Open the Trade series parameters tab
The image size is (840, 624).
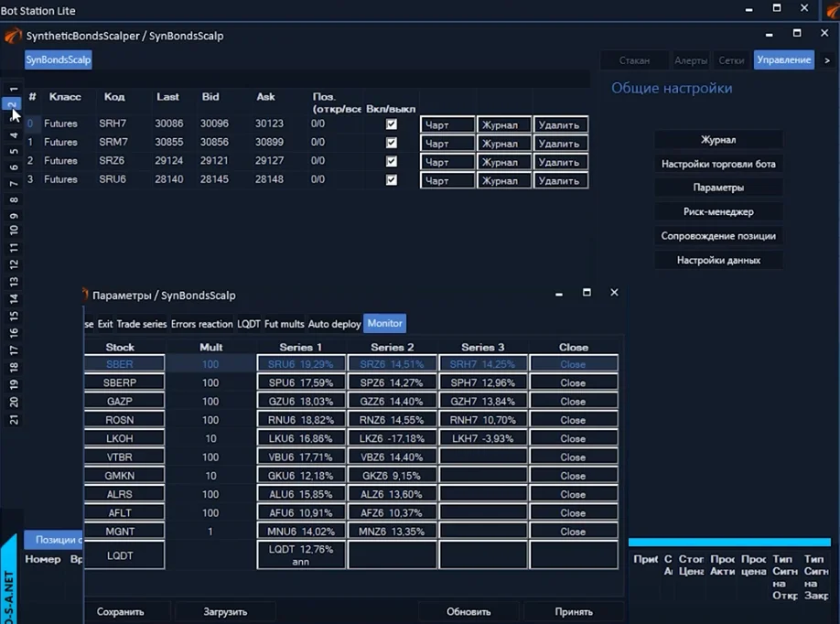point(142,324)
